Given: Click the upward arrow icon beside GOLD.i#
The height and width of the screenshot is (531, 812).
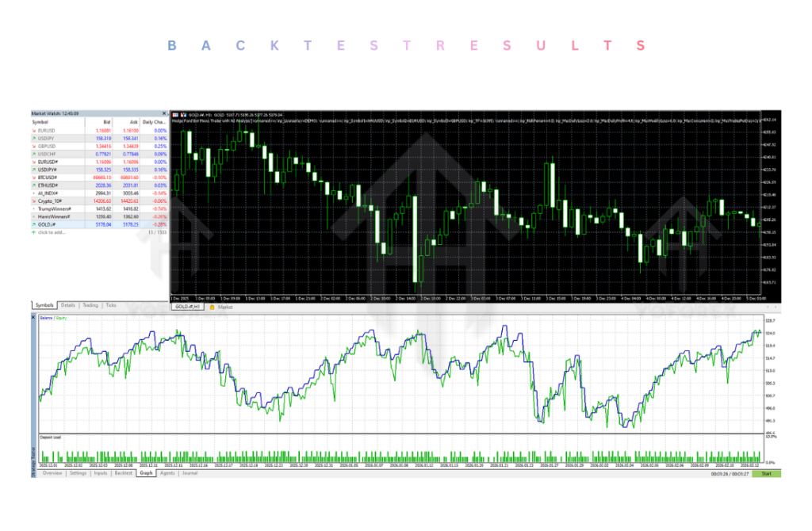Looking at the screenshot, I should [34, 222].
